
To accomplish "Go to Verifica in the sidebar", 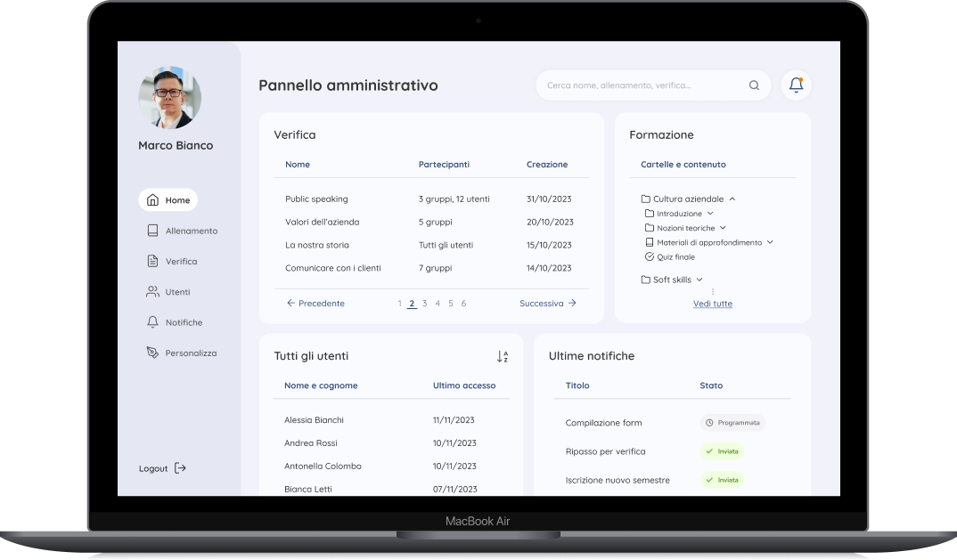I will click(171, 261).
